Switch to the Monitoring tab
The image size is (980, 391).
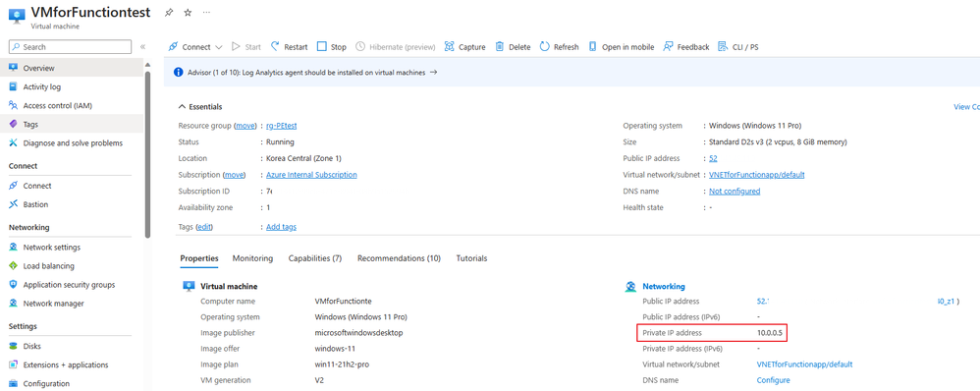pos(252,258)
